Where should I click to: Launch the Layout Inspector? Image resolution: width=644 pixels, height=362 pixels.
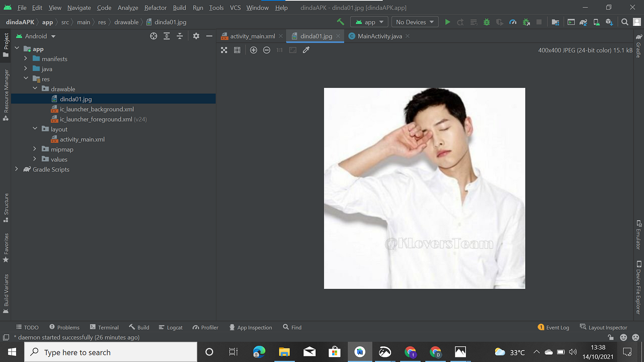coord(608,327)
